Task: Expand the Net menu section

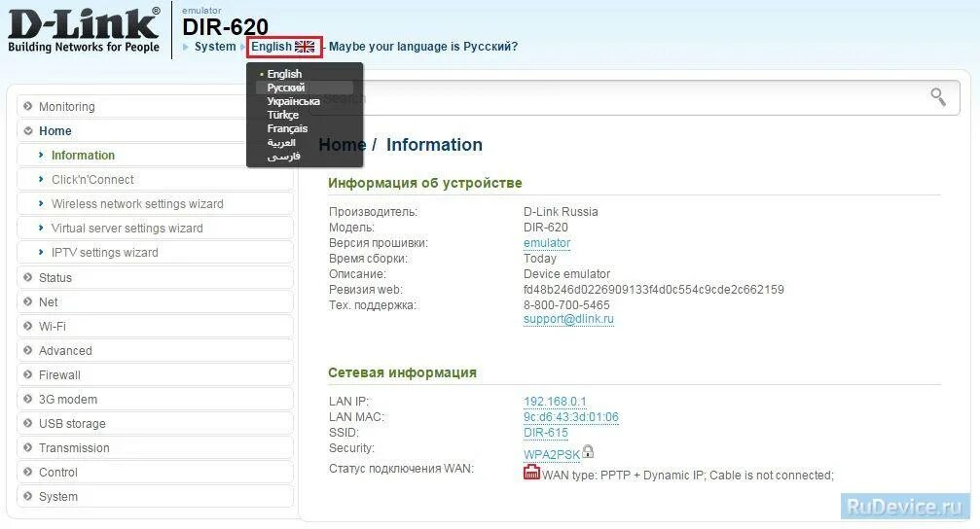Action: click(155, 301)
